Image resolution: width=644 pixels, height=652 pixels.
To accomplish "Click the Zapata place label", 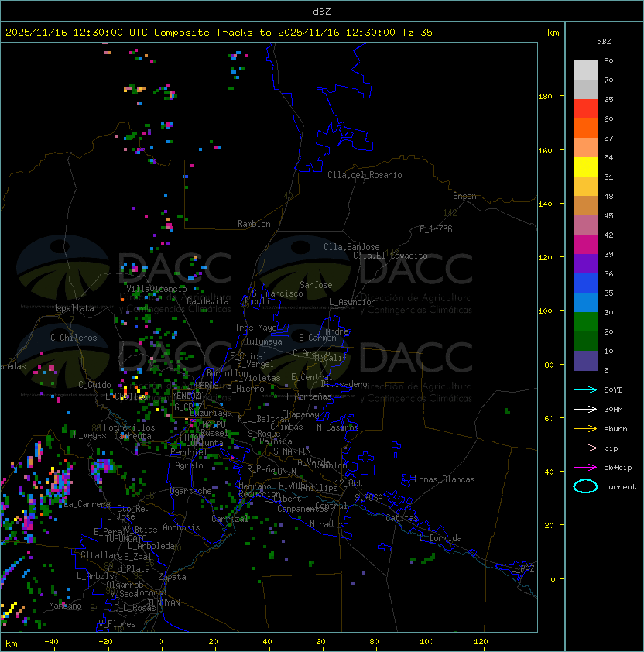I will click(172, 577).
